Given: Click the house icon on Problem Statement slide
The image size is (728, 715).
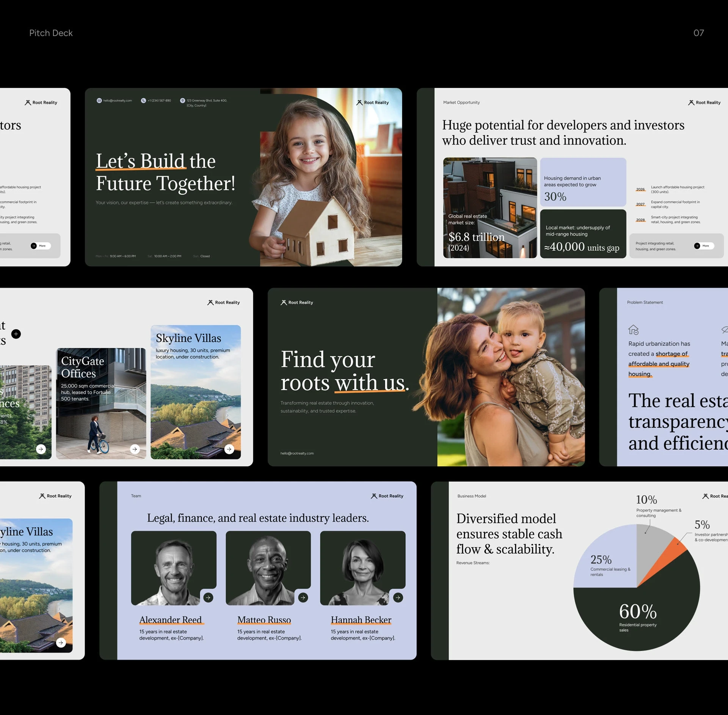Looking at the screenshot, I should pyautogui.click(x=633, y=330).
